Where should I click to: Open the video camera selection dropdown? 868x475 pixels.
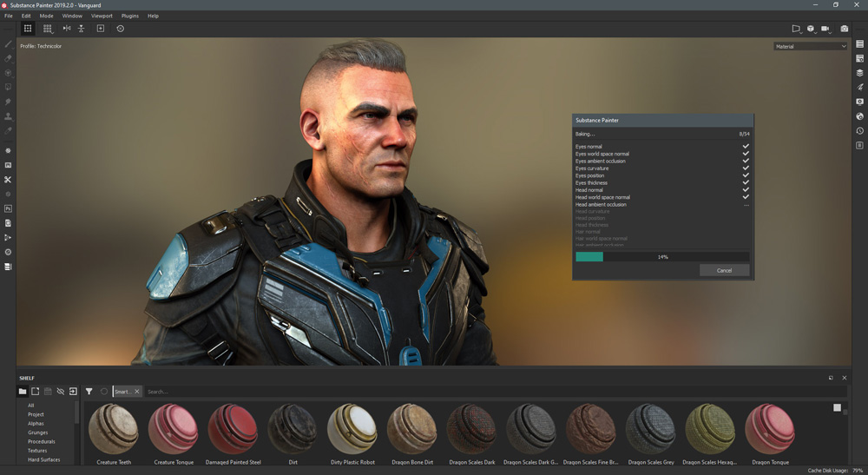point(826,29)
